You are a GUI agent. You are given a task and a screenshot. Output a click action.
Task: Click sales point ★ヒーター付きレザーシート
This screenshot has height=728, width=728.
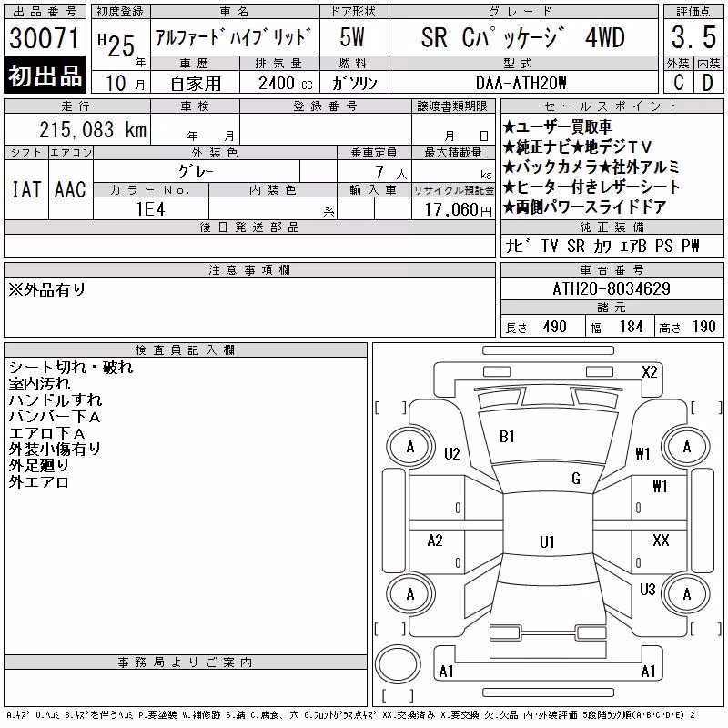click(591, 187)
